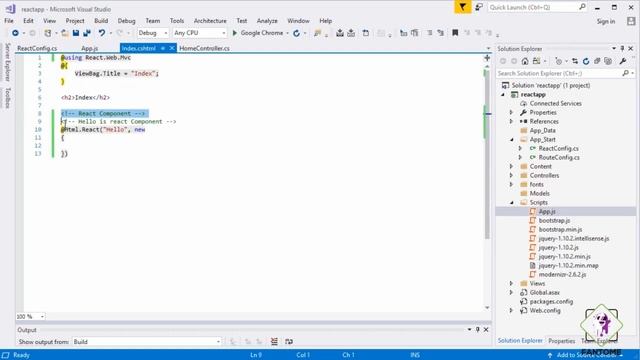Screen dimensions: 640x360
Task: Click the New Project toolbar icon
Action: pyautogui.click(x=48, y=33)
